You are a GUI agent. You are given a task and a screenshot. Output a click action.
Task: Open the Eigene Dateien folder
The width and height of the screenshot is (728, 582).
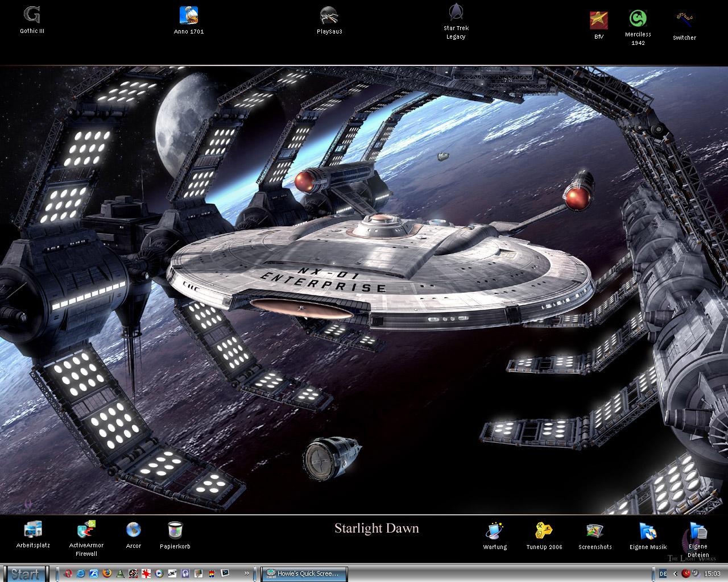698,540
